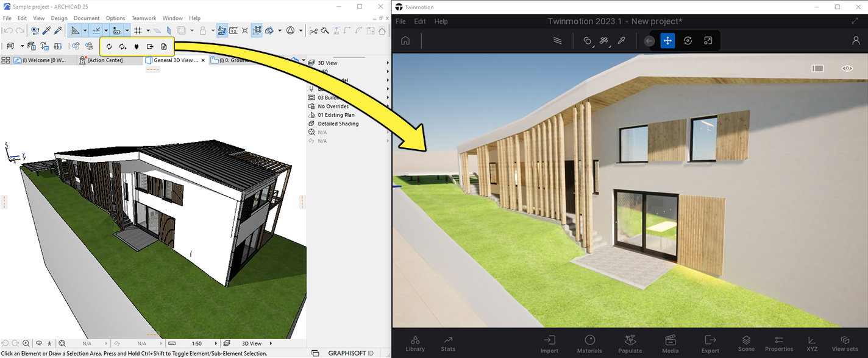The width and height of the screenshot is (868, 358).
Task: Open the Populate tools
Action: pos(630,343)
